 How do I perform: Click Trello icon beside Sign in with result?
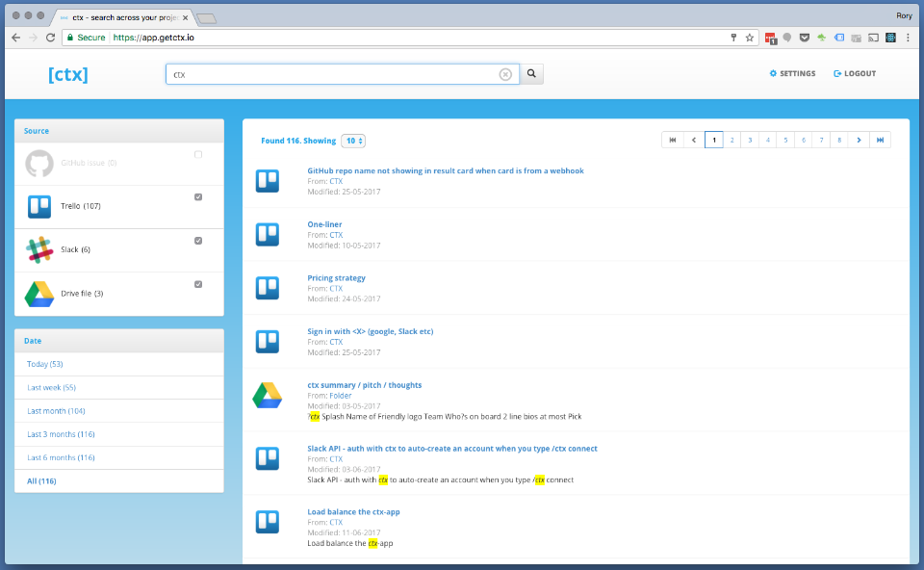(268, 342)
